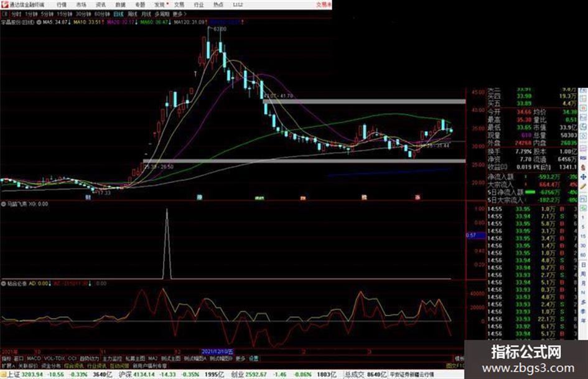Viewport: 588px width, 379px height.
Task: Click 沪深 index value 4134.14 in status bar
Action: tap(144, 375)
